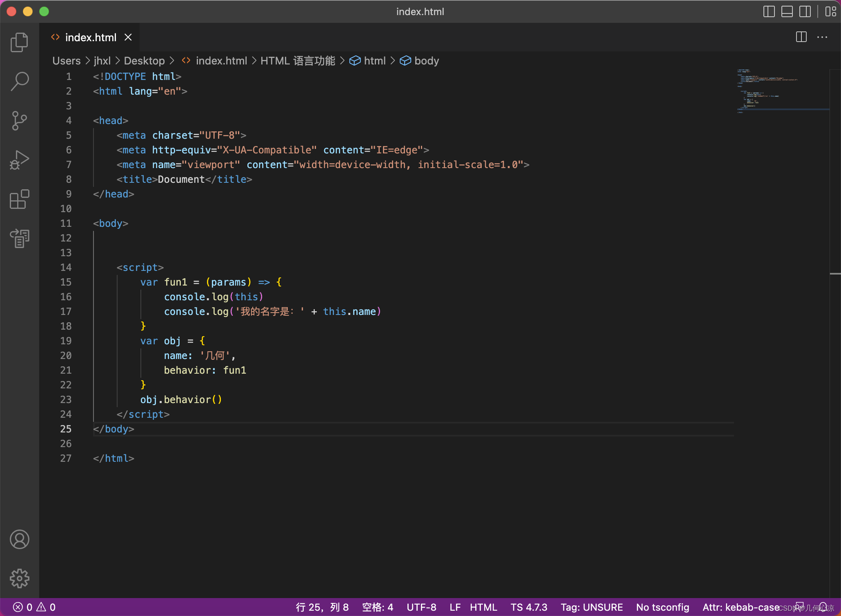Screen dimensions: 841x616
Task: Open the Explorer view in activity bar
Action: coord(19,42)
